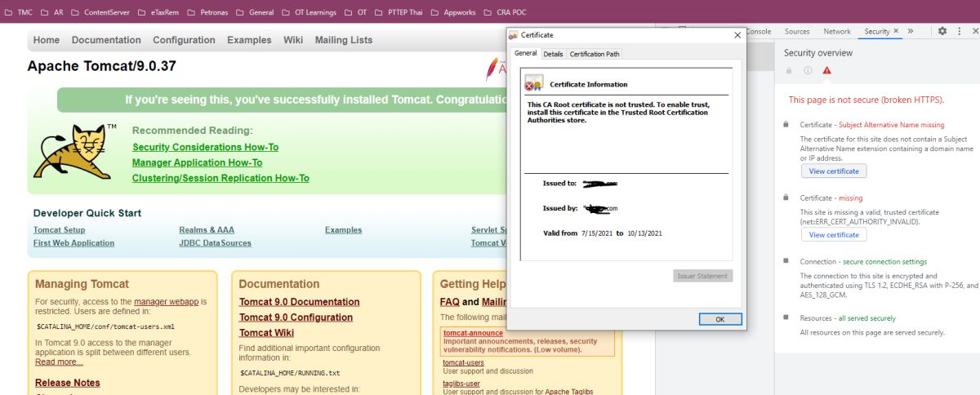Click "This page is not secure (broken HTTPS)." text

click(x=866, y=100)
